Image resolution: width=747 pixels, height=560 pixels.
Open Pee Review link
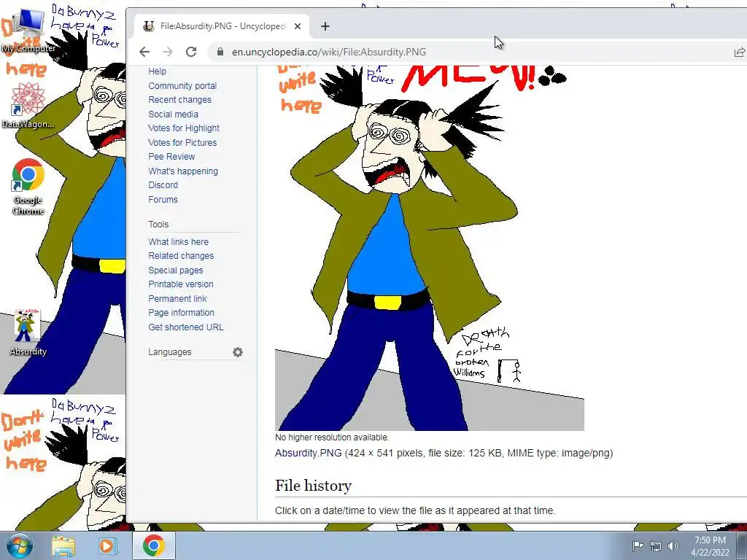click(171, 157)
